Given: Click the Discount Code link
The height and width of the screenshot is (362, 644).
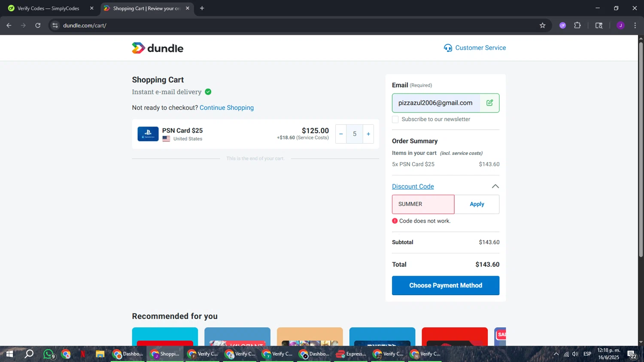Looking at the screenshot, I should pos(413,187).
